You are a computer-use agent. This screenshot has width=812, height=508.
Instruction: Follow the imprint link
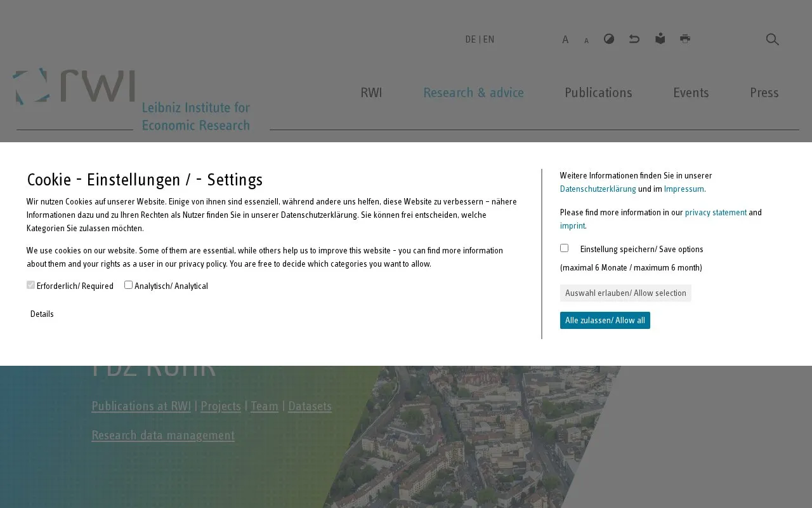click(572, 226)
